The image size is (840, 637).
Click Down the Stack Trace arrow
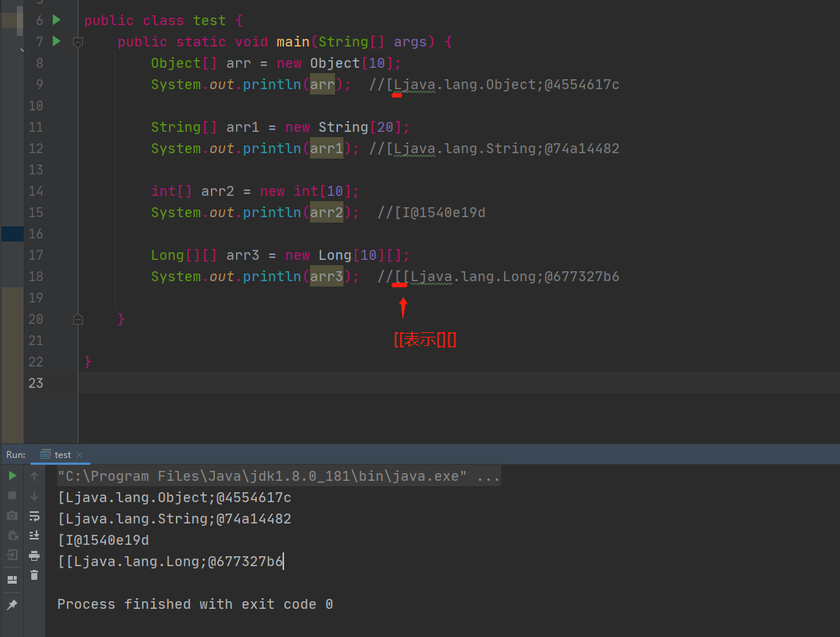34,495
